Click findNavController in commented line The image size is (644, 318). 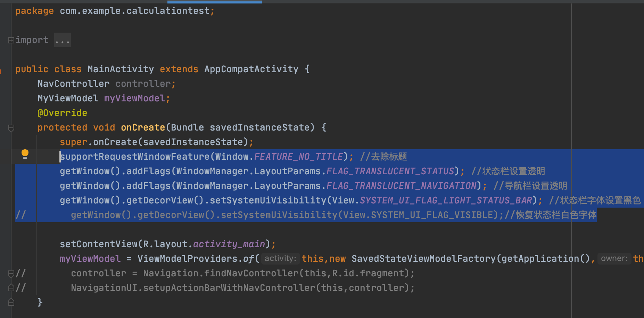click(x=251, y=273)
